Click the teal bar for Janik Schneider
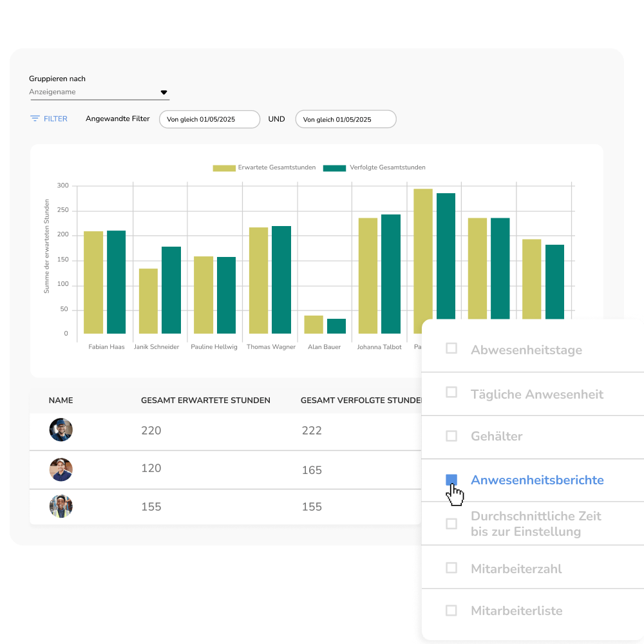Screen dimensions: 644x644 [x=171, y=290]
